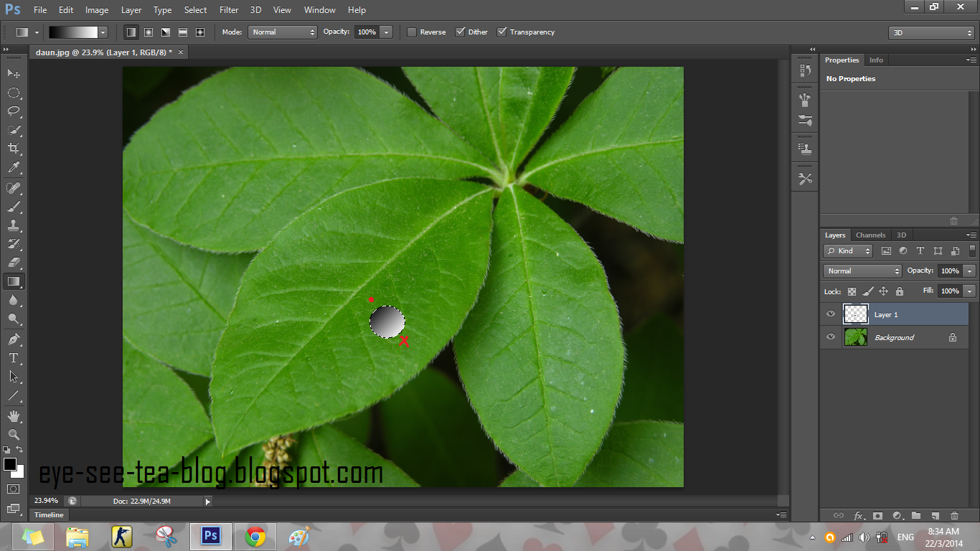Switch to the Channels tab
The height and width of the screenshot is (551, 980).
pos(870,235)
